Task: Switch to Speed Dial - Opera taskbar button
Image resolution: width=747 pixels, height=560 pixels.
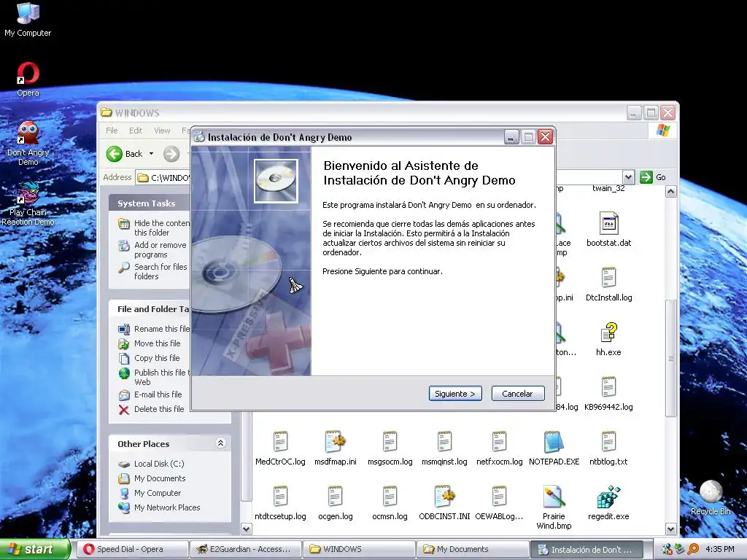Action: tap(133, 549)
